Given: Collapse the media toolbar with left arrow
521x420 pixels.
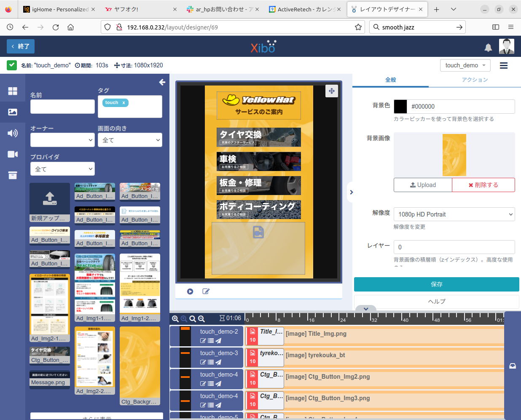Looking at the screenshot, I should pos(162,82).
